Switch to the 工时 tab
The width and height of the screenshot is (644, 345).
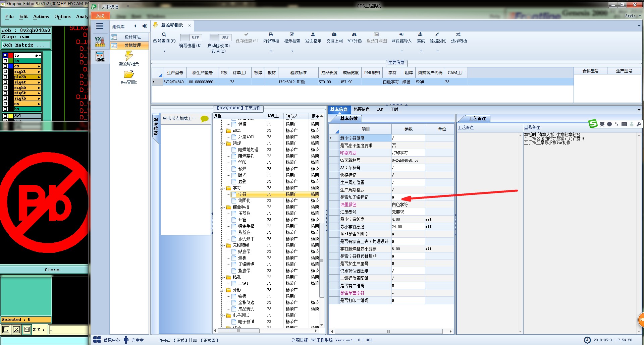(x=394, y=109)
